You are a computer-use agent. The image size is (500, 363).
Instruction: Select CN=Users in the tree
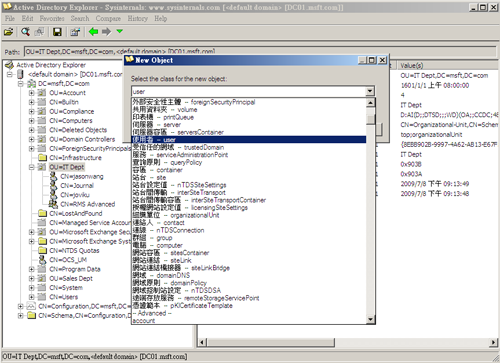point(64,297)
